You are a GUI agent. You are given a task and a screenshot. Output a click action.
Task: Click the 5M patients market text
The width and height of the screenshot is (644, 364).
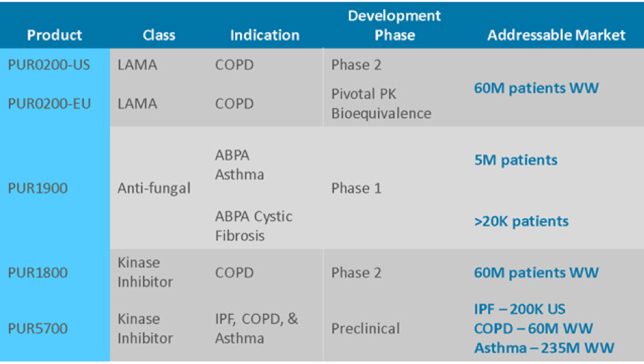[515, 160]
